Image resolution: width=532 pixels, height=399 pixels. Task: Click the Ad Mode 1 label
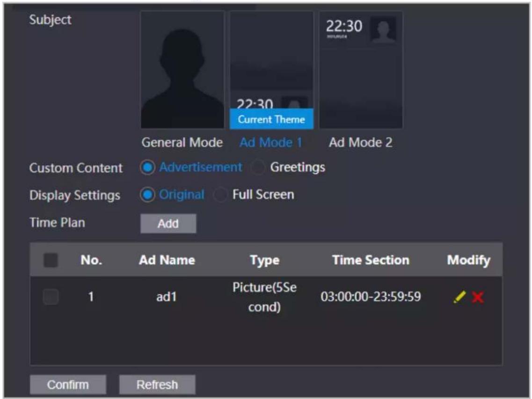click(271, 143)
